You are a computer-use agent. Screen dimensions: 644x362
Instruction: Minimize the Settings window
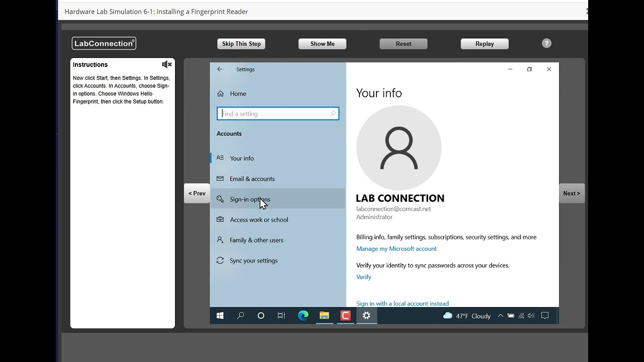point(510,69)
